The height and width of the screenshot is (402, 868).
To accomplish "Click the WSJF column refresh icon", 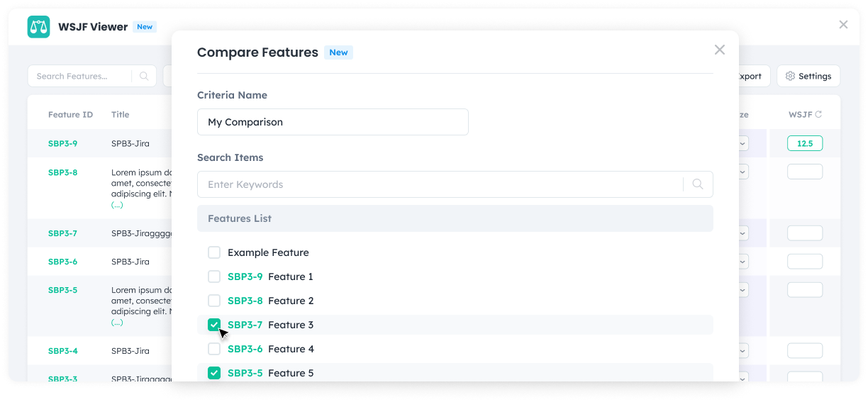I will (818, 114).
